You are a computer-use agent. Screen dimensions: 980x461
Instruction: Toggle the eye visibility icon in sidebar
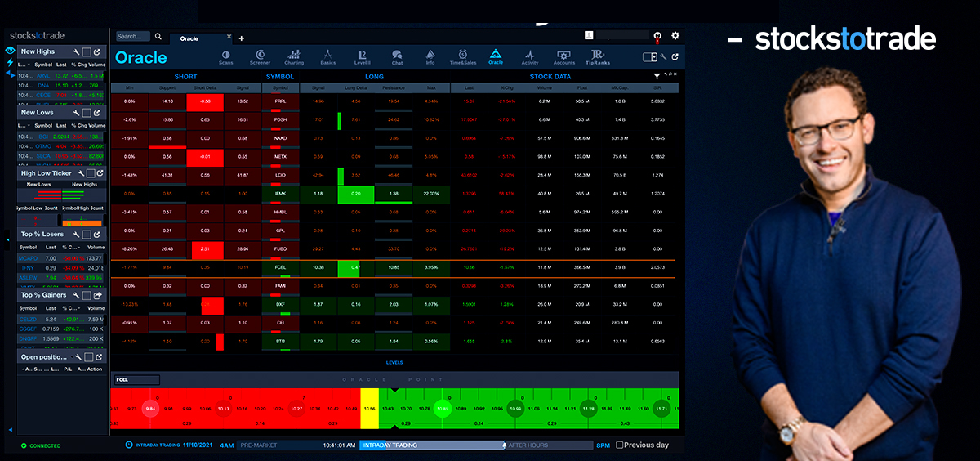coord(11,51)
